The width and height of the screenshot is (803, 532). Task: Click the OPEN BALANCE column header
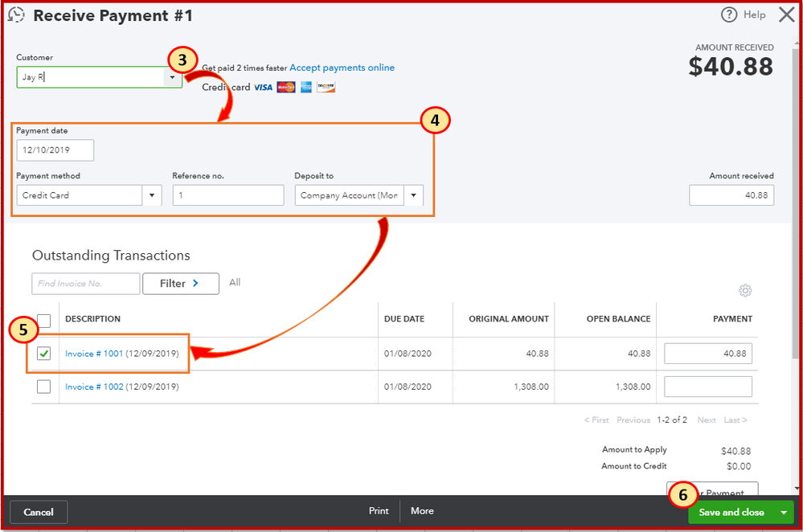[618, 319]
